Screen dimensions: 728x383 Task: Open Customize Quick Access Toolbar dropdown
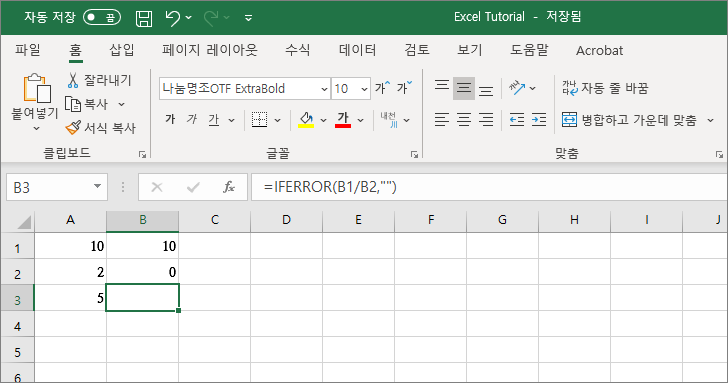(248, 18)
